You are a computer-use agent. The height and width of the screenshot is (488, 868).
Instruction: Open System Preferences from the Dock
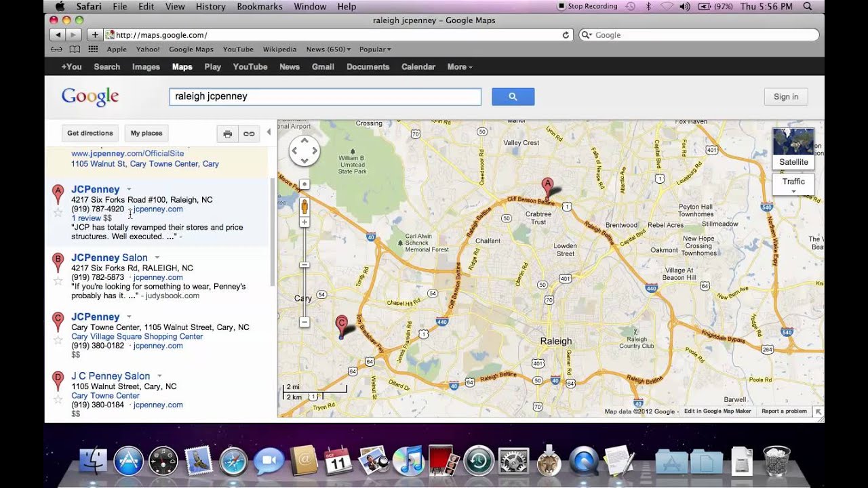513,462
